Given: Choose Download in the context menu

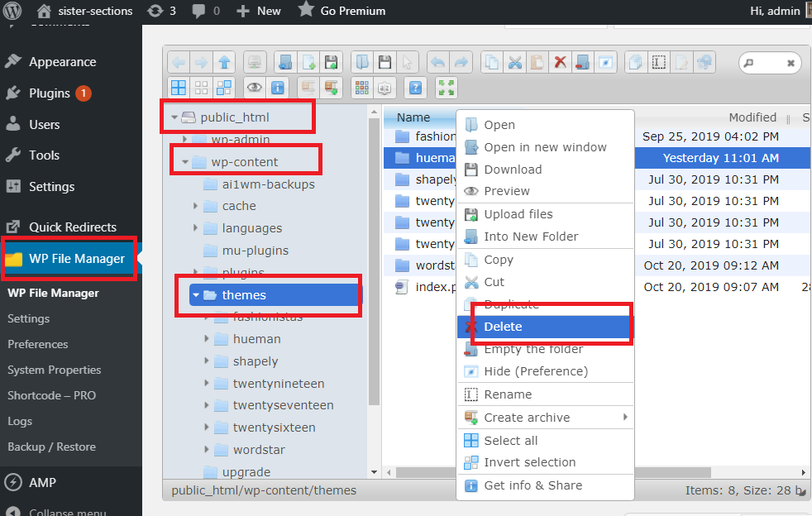Looking at the screenshot, I should pyautogui.click(x=545, y=170).
